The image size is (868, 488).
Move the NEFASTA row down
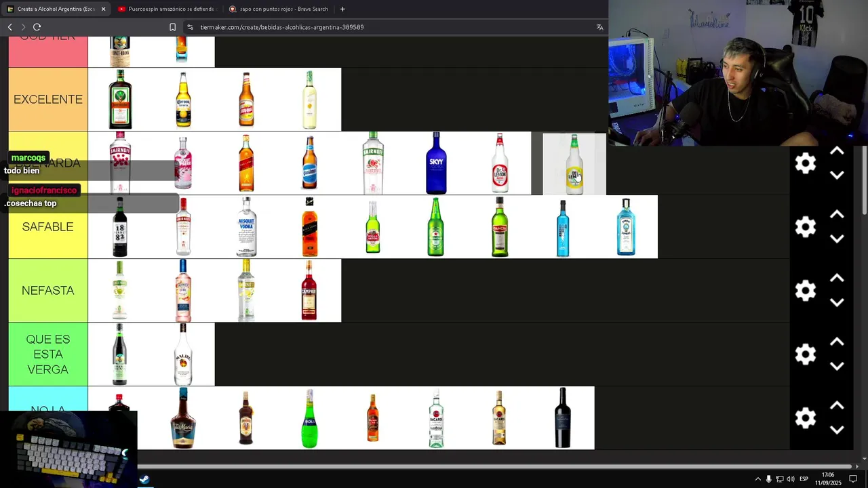tap(837, 302)
